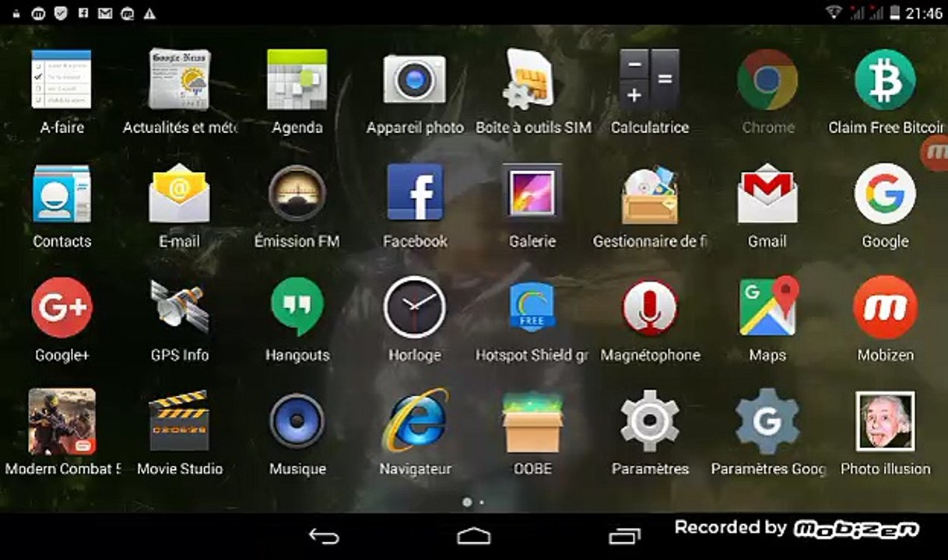The width and height of the screenshot is (948, 560).
Task: Tap the Wi-Fi status icon
Action: [834, 12]
